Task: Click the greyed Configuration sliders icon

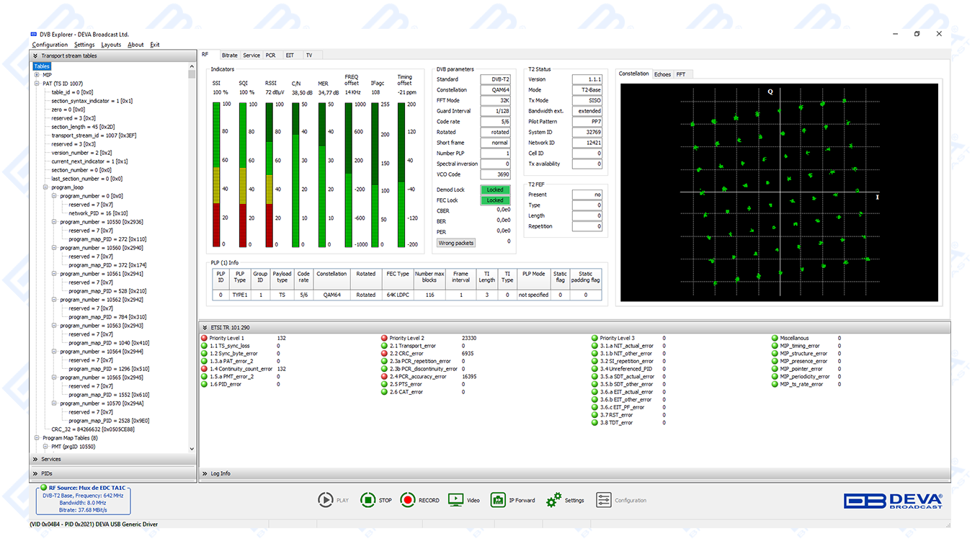Action: pos(604,500)
